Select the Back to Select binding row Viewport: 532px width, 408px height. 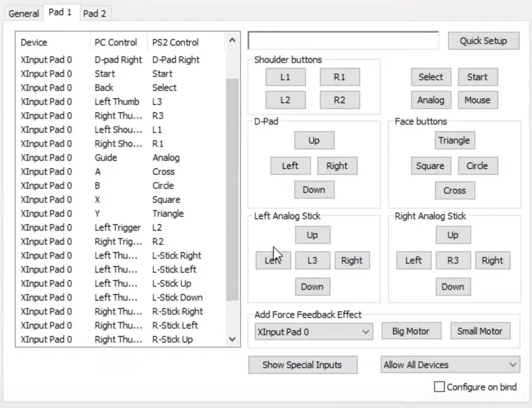pyautogui.click(x=121, y=88)
